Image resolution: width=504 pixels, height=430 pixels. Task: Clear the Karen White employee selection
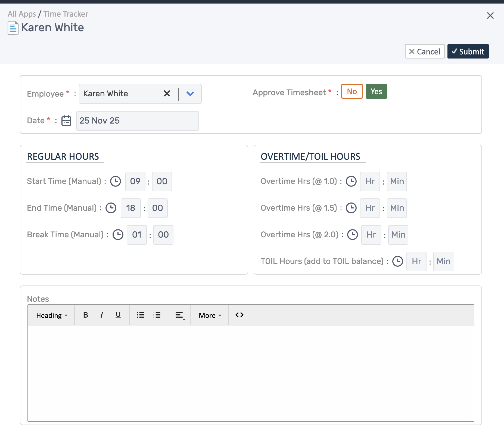[x=167, y=94]
